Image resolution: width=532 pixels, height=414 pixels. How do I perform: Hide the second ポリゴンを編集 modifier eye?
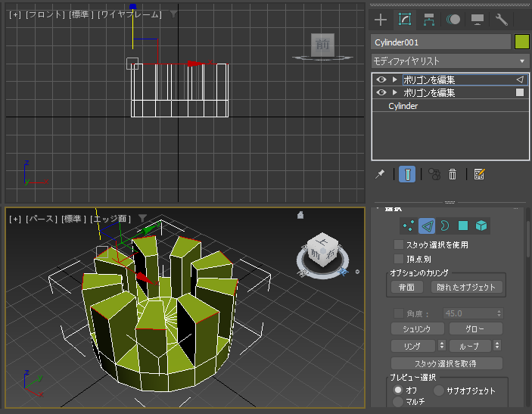(x=381, y=92)
